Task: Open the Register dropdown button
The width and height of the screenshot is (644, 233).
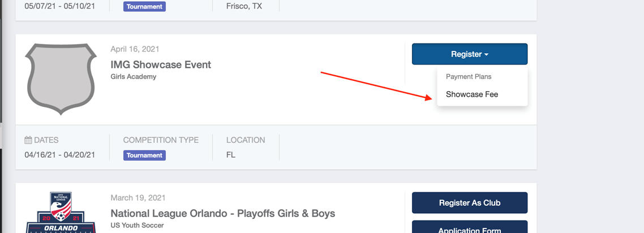Action: (x=470, y=54)
